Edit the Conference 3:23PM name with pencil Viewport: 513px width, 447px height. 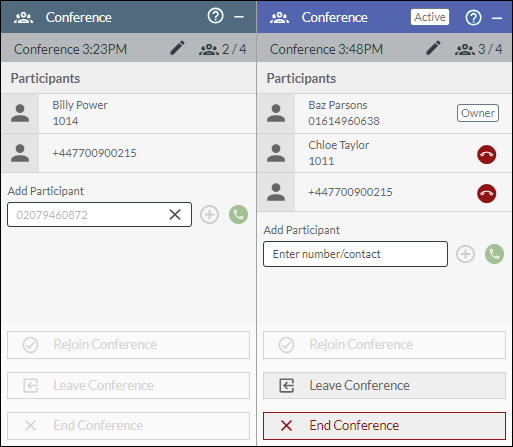pyautogui.click(x=177, y=48)
